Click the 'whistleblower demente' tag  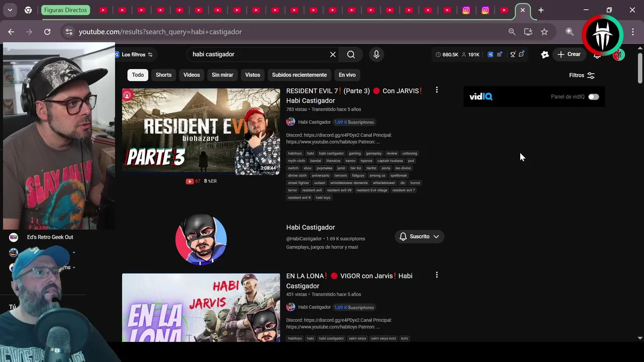point(349,183)
